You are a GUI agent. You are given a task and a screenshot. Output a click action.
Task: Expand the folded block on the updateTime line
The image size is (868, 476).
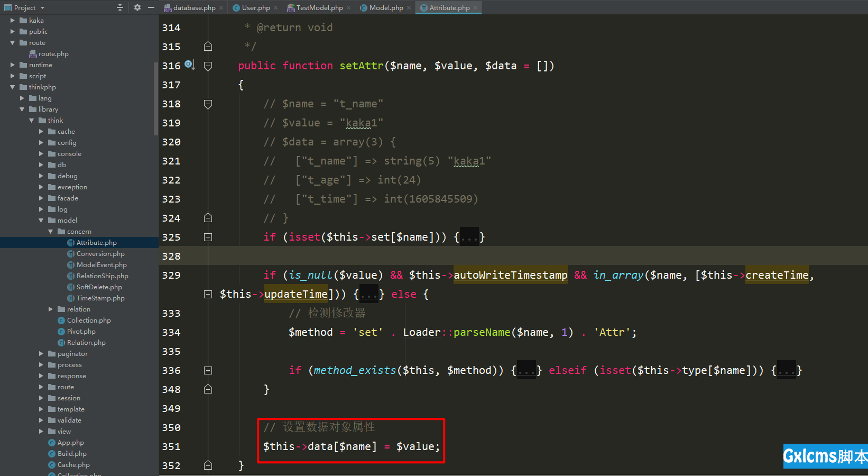[208, 295]
